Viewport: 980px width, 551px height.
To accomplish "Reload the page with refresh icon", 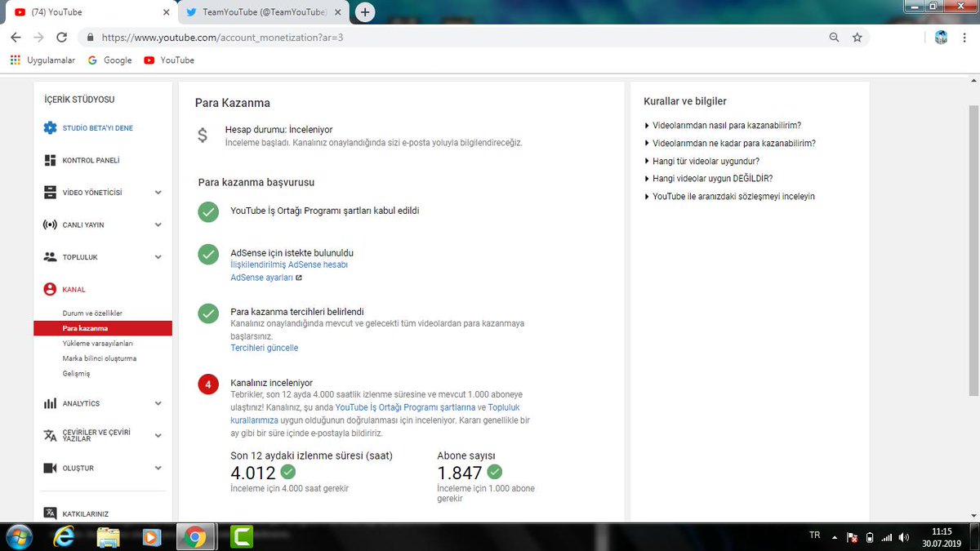I will (61, 38).
